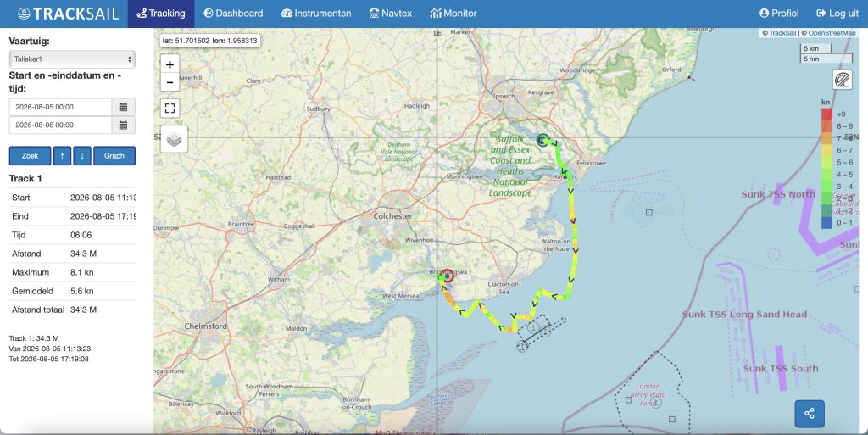Open the Instrumenten menu tab

point(316,14)
